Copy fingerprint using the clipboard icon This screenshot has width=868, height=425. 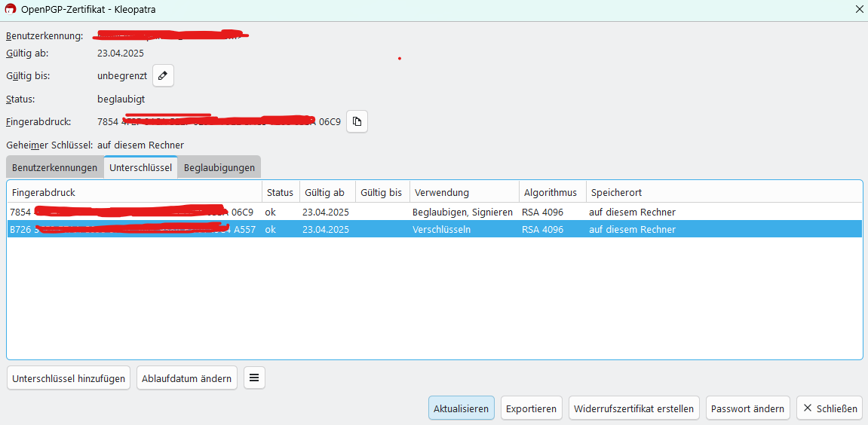pyautogui.click(x=357, y=122)
